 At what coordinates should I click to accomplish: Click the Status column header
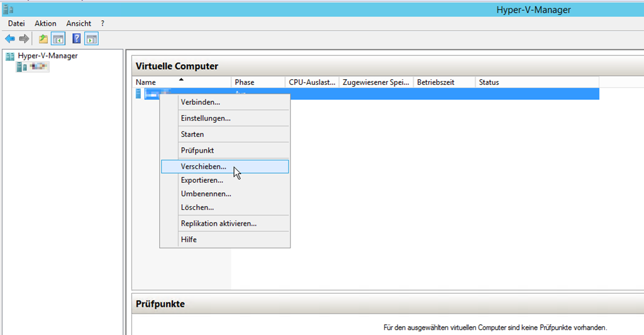coord(489,82)
